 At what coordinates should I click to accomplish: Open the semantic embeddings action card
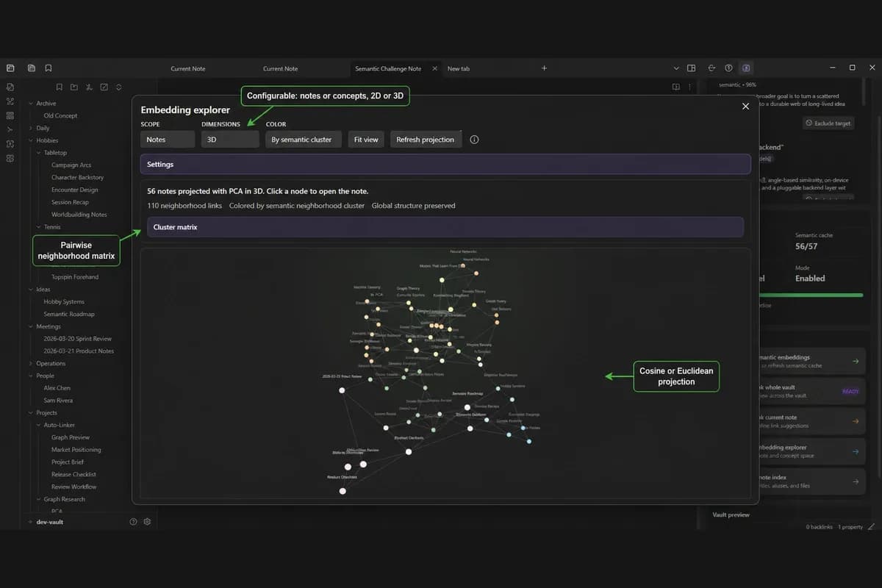coord(811,361)
